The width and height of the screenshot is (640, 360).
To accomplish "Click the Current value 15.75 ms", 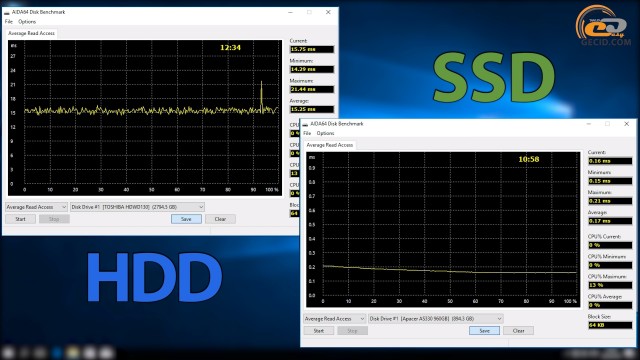I will [312, 49].
